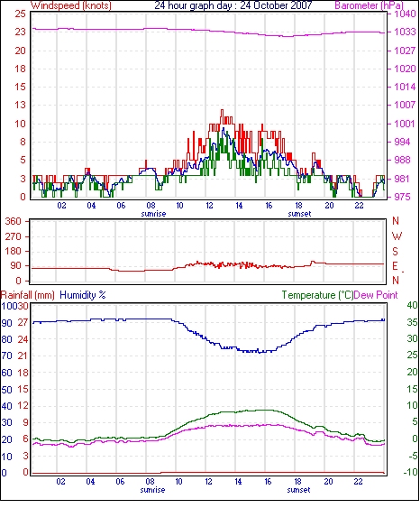Click the sunrise marker under wind graph

tap(154, 214)
